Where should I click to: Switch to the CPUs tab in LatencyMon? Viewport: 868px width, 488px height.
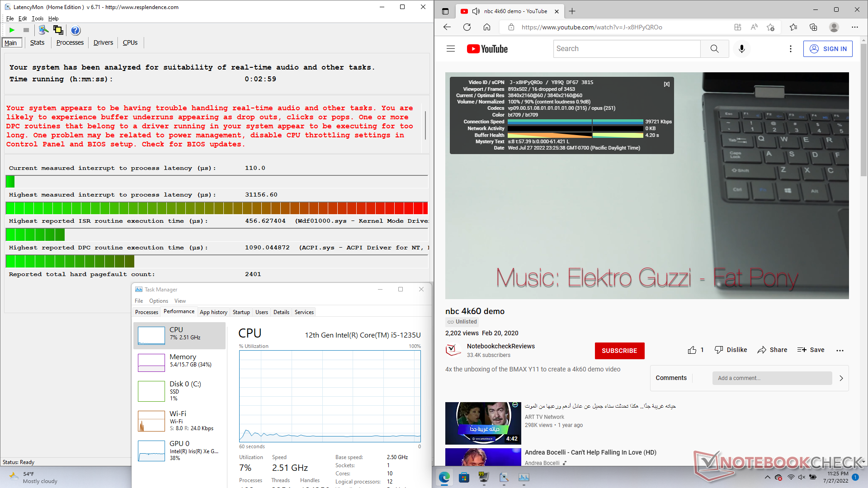point(130,42)
